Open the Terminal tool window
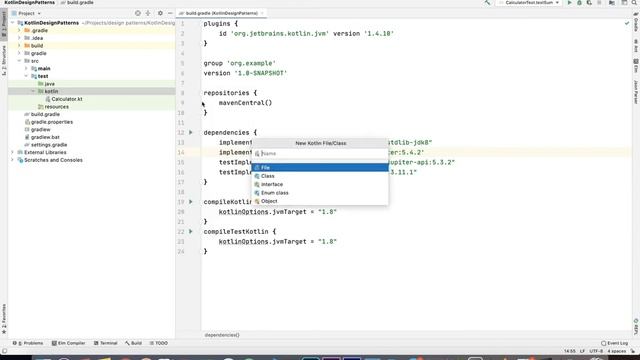Image resolution: width=640 pixels, height=360 pixels. tap(106, 343)
